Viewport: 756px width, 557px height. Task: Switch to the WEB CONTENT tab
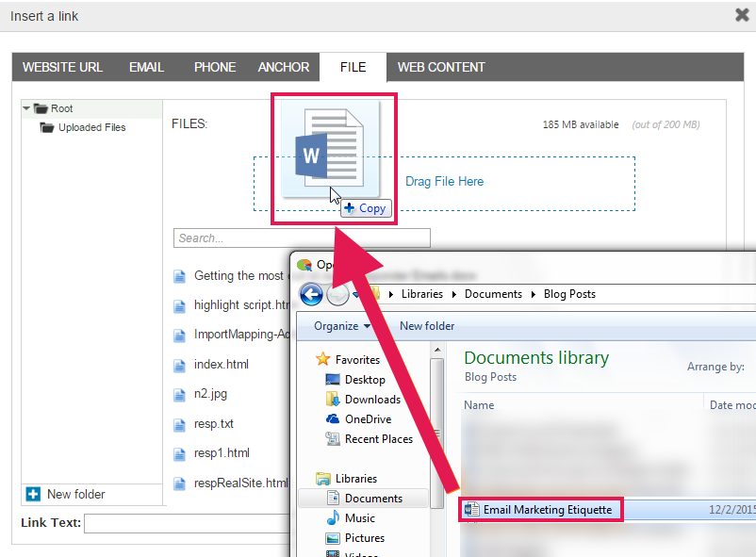(440, 67)
